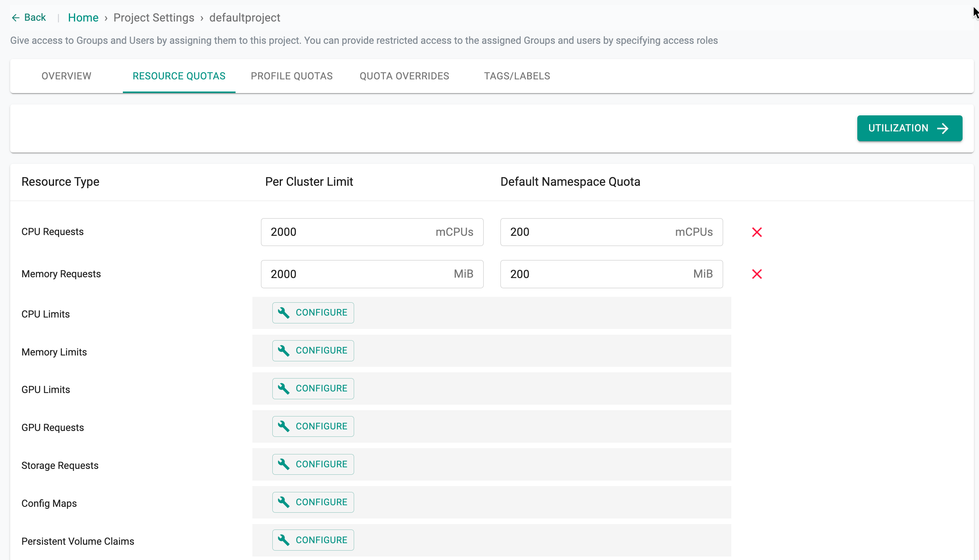
Task: Navigate to Home in the breadcrumb
Action: coord(83,18)
